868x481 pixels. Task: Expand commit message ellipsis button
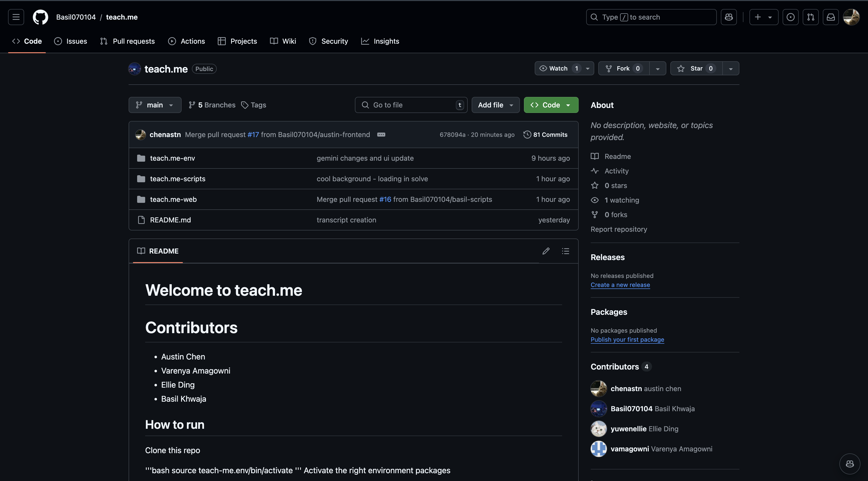[381, 134]
